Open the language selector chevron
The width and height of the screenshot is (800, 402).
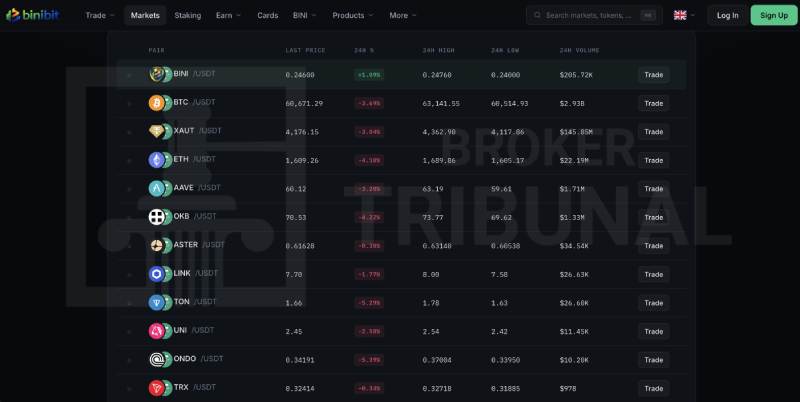(692, 15)
